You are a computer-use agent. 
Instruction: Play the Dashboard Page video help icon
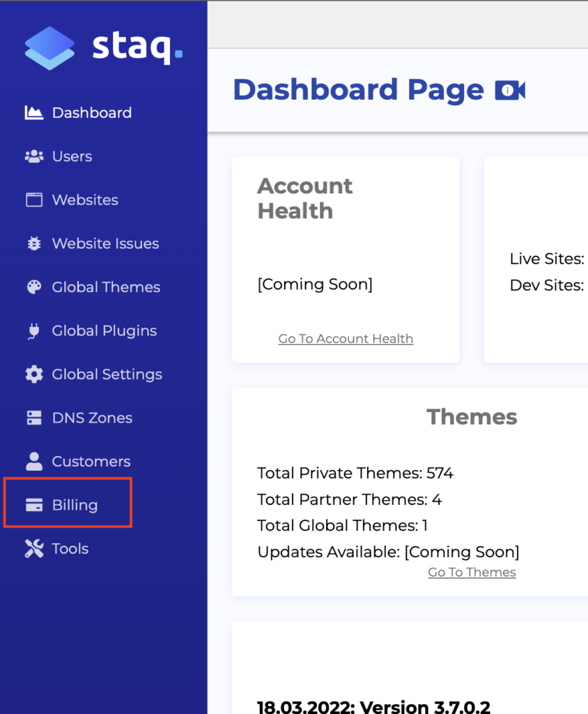tap(510, 91)
